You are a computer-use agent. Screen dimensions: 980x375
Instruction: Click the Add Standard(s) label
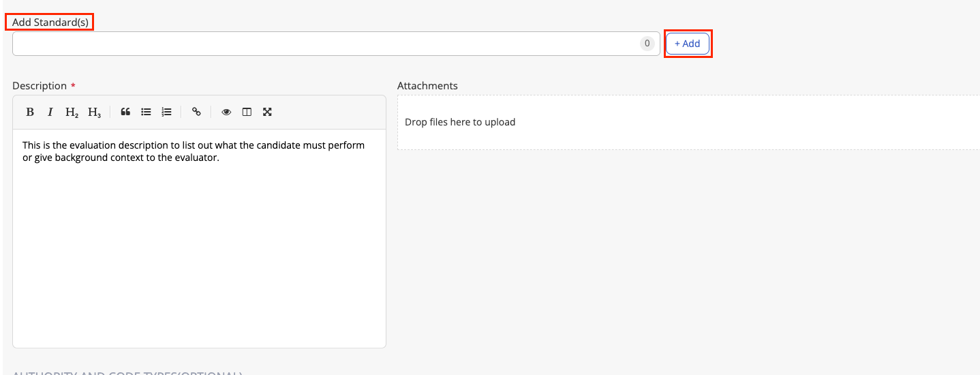click(x=50, y=22)
